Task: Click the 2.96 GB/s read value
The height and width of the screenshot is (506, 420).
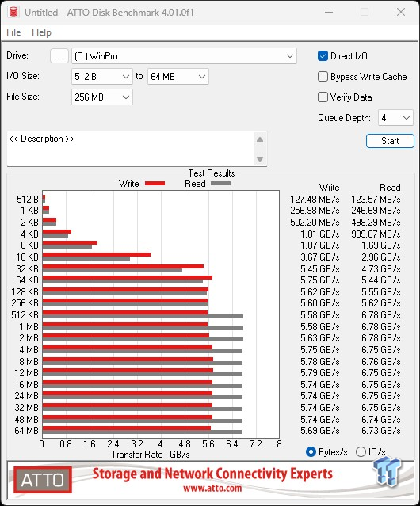Action: click(381, 257)
